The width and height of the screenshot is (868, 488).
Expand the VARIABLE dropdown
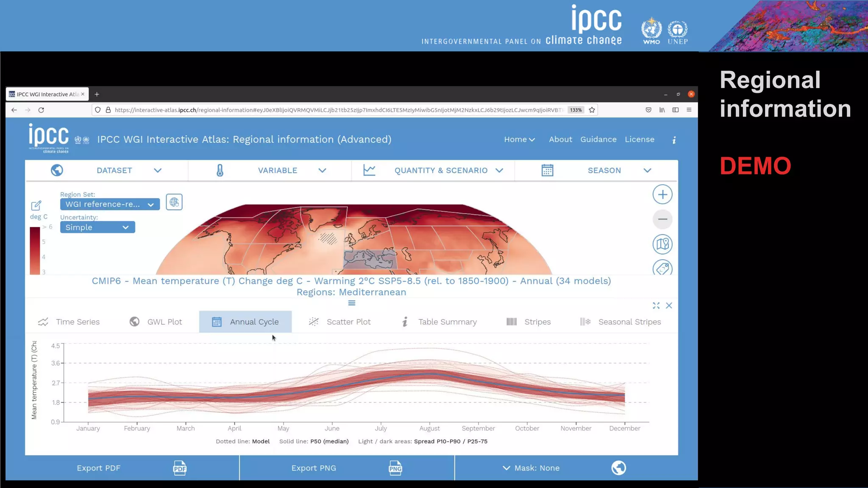pos(322,170)
